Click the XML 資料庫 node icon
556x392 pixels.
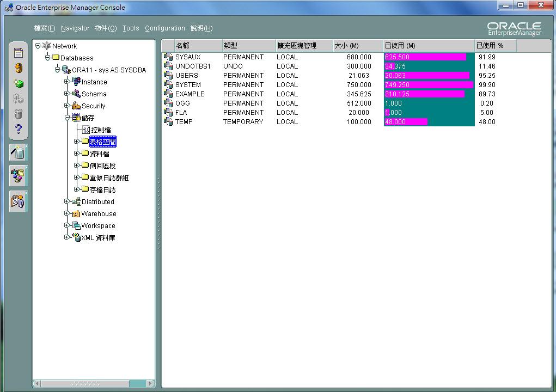[x=76, y=237]
